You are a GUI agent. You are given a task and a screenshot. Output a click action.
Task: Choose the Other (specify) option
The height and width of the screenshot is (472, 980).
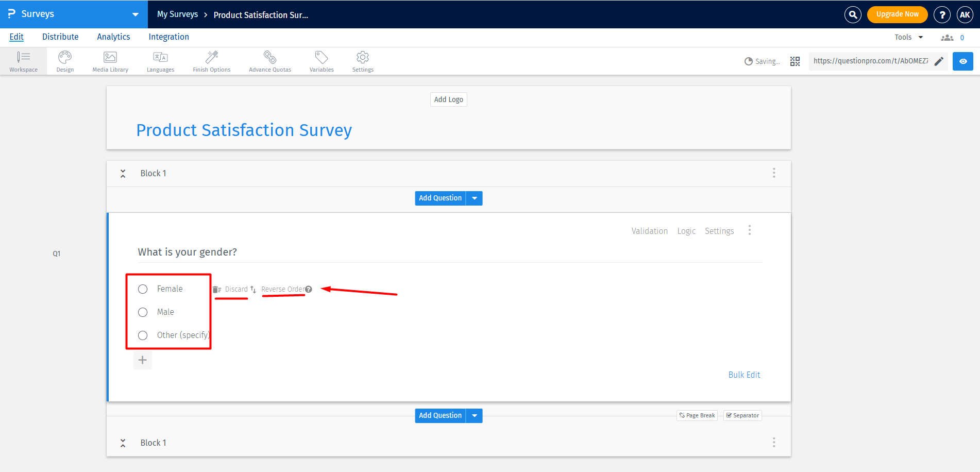[x=143, y=335]
